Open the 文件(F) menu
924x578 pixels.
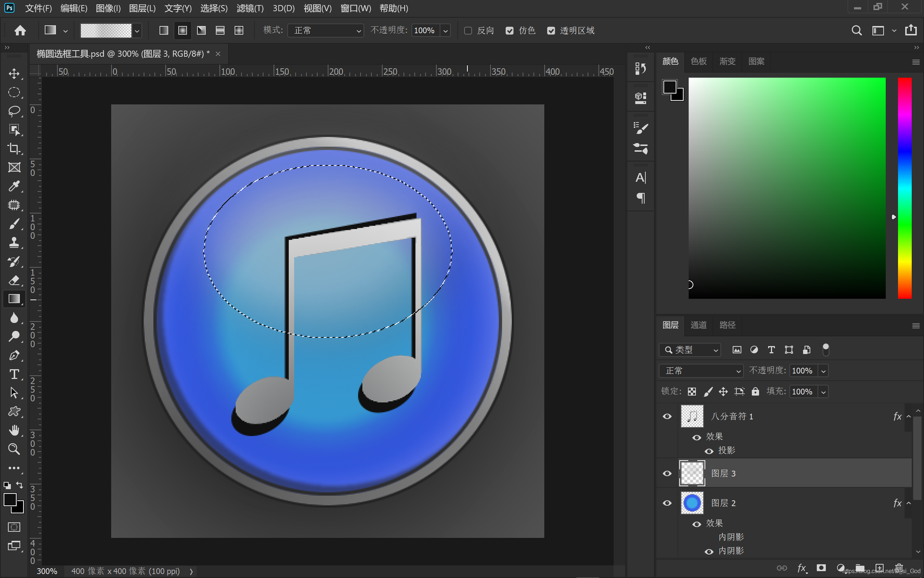38,8
